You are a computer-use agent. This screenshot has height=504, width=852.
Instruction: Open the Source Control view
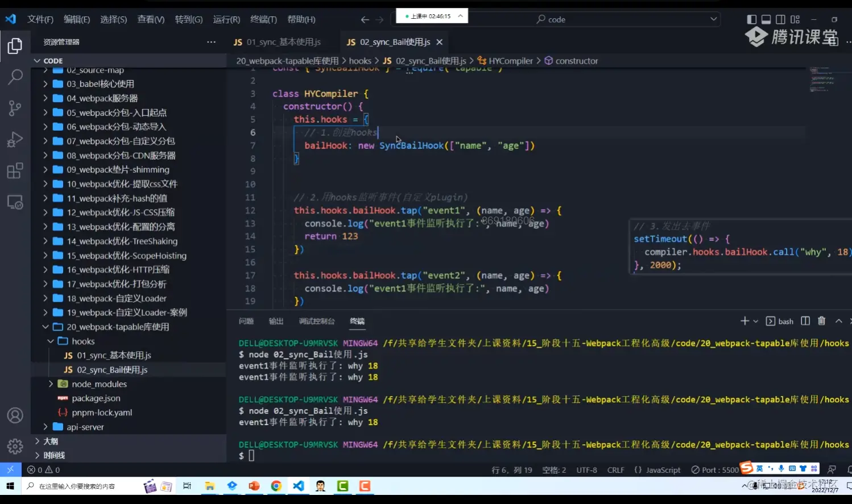pos(15,108)
